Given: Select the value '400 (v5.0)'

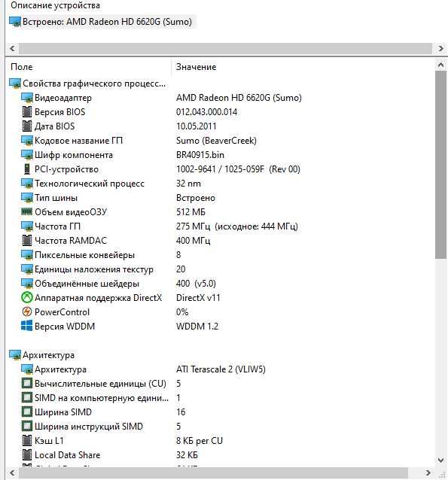Looking at the screenshot, I should 196,284.
